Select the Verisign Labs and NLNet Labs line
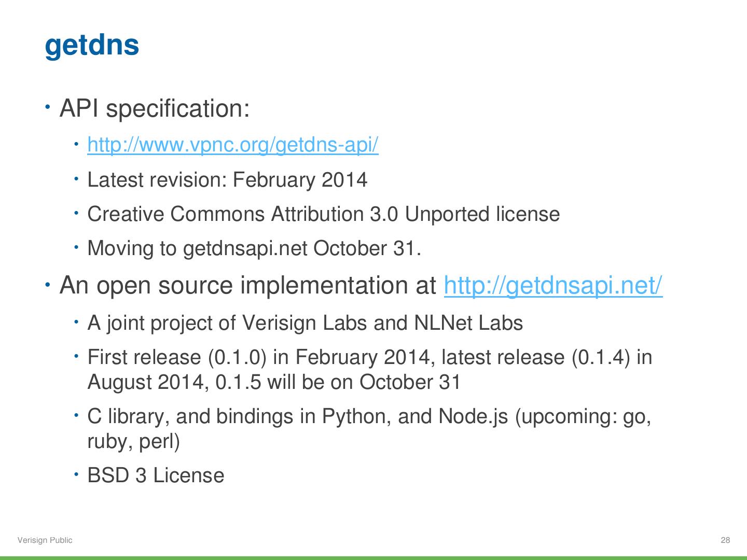747x560 pixels. coord(305,323)
